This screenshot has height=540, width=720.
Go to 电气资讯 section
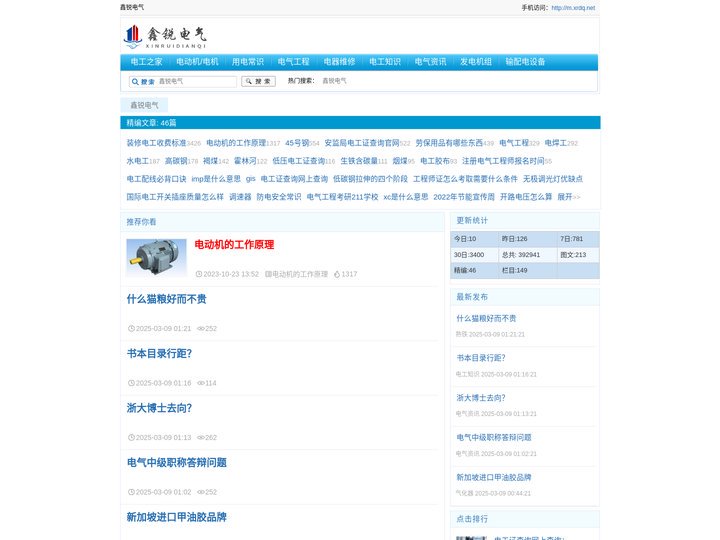point(430,62)
